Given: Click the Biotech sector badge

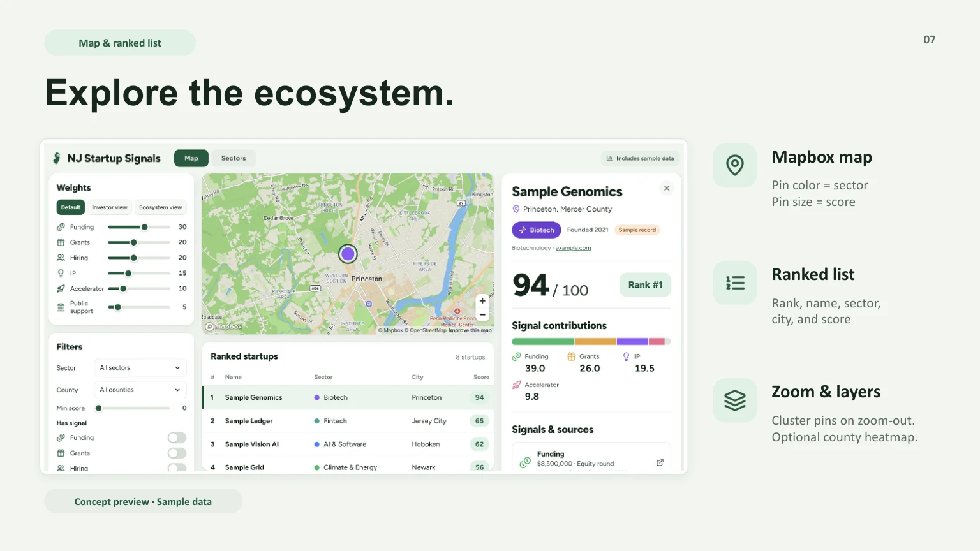Looking at the screenshot, I should click(x=537, y=230).
